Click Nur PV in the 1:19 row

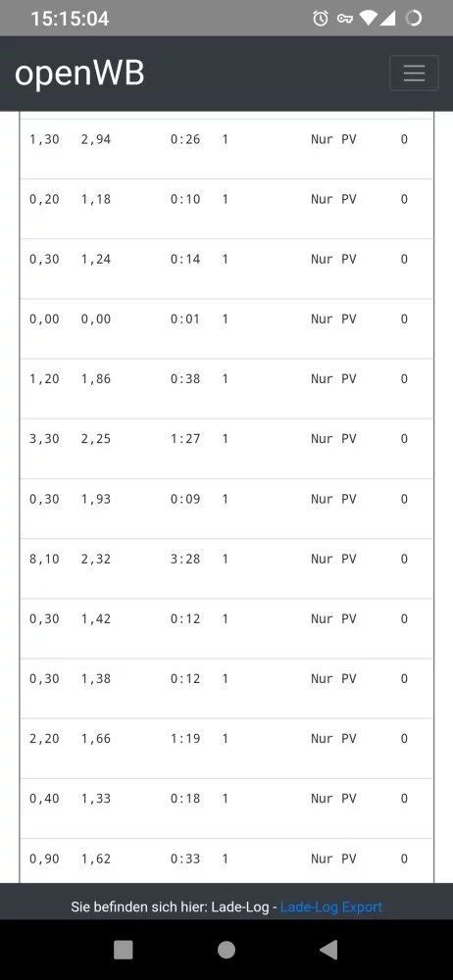(333, 738)
